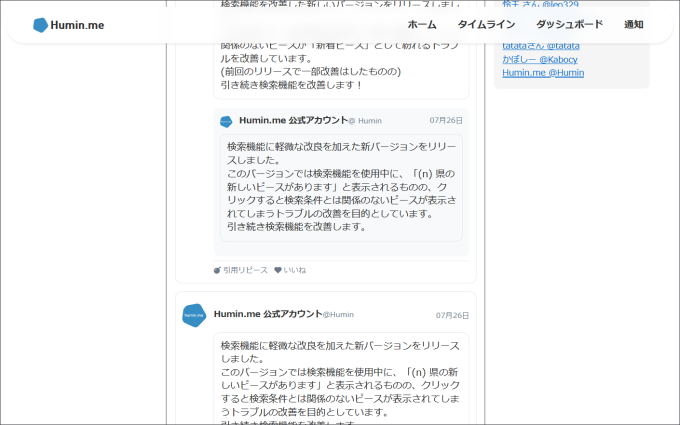Open 通知 notifications menu item

(x=634, y=25)
